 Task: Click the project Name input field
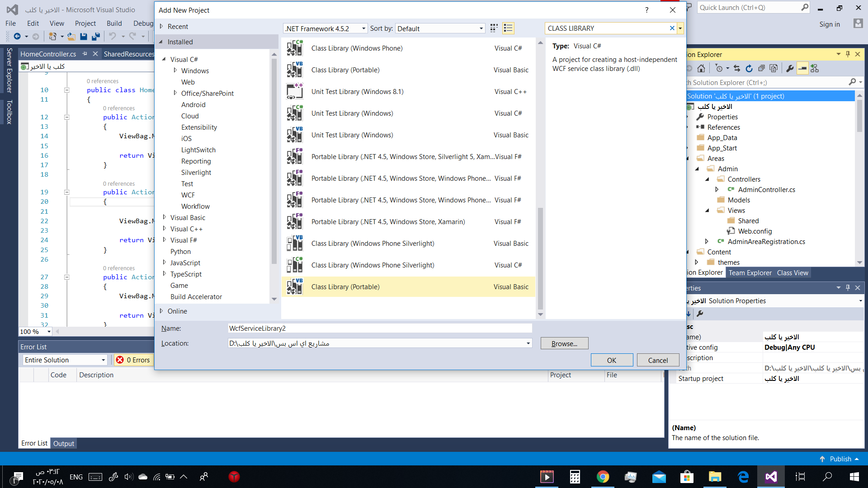tap(380, 328)
